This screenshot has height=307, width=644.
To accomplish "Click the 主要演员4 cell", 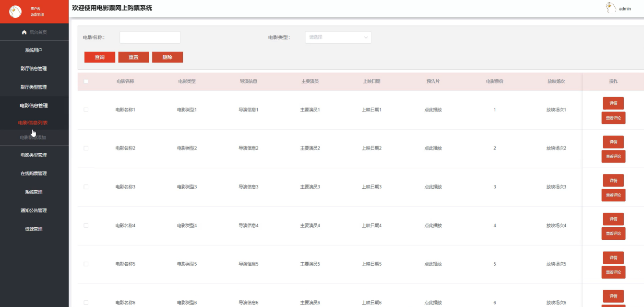I will pyautogui.click(x=310, y=226).
